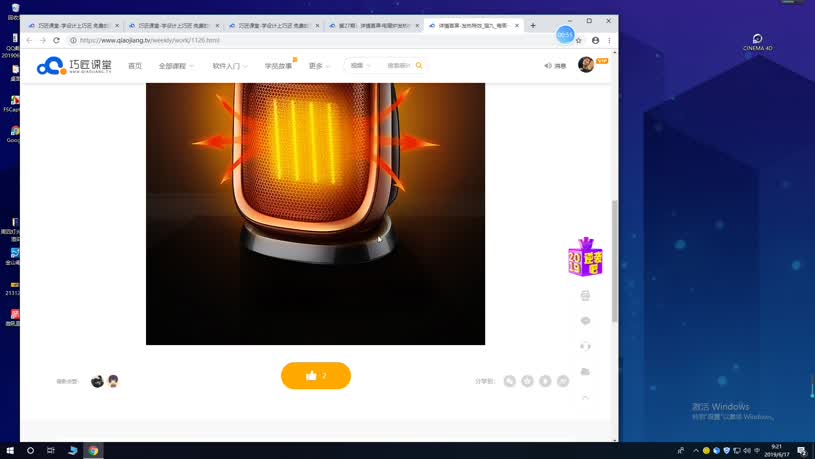Click the page vertical scrollbar thumb
This screenshot has width=815, height=459.
[615, 261]
